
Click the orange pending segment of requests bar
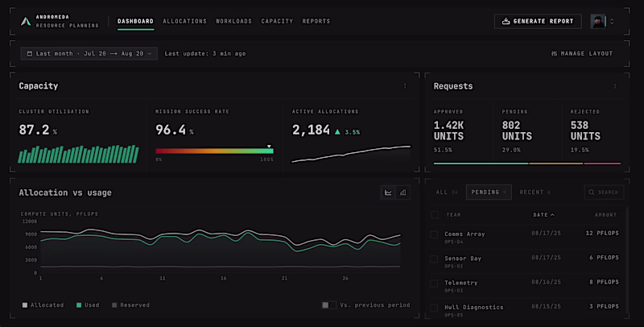tap(556, 163)
